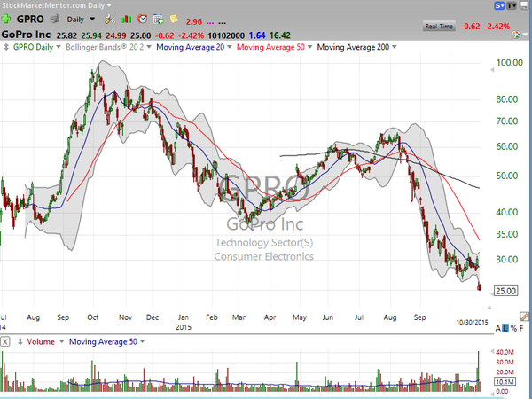Open the trade ticket hand icon beside GPRO
This screenshot has width=532, height=399.
pos(55,19)
